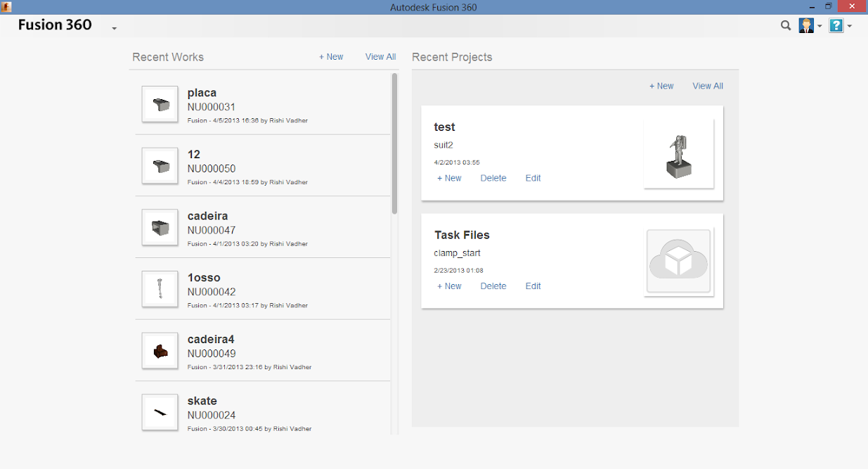The width and height of the screenshot is (868, 469).
Task: Click the Recent Projects heading
Action: pyautogui.click(x=452, y=57)
